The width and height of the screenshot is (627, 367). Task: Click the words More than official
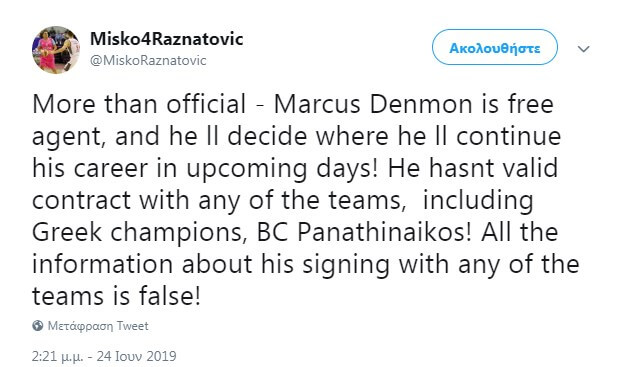(139, 104)
